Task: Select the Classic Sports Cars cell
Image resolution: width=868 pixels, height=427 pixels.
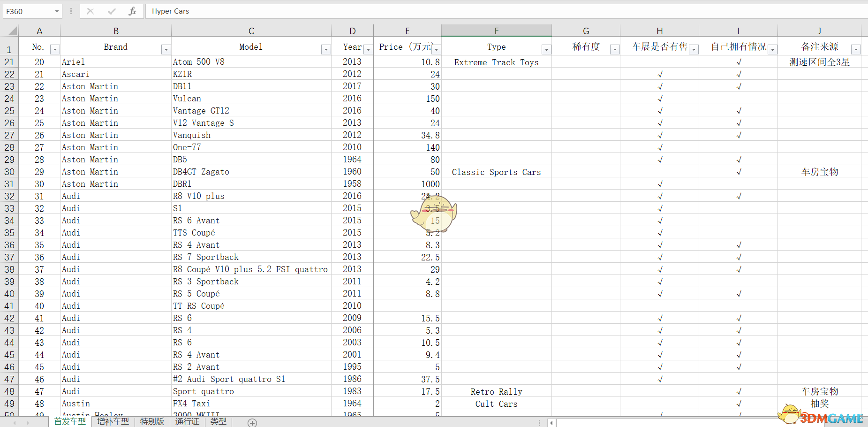Action: (497, 172)
